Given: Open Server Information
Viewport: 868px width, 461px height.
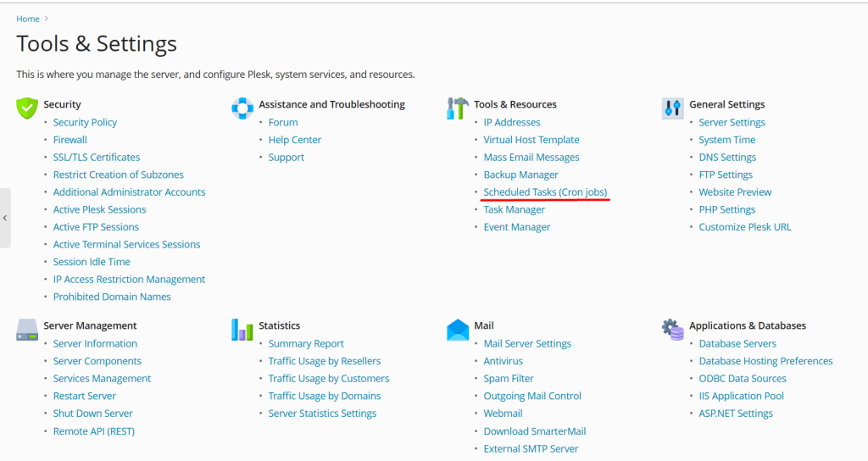Looking at the screenshot, I should [x=95, y=344].
